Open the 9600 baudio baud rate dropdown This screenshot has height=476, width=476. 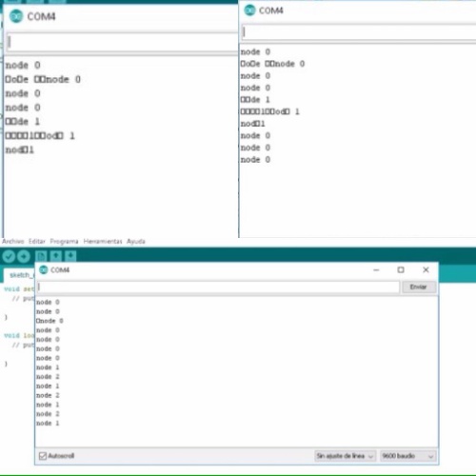(x=407, y=456)
